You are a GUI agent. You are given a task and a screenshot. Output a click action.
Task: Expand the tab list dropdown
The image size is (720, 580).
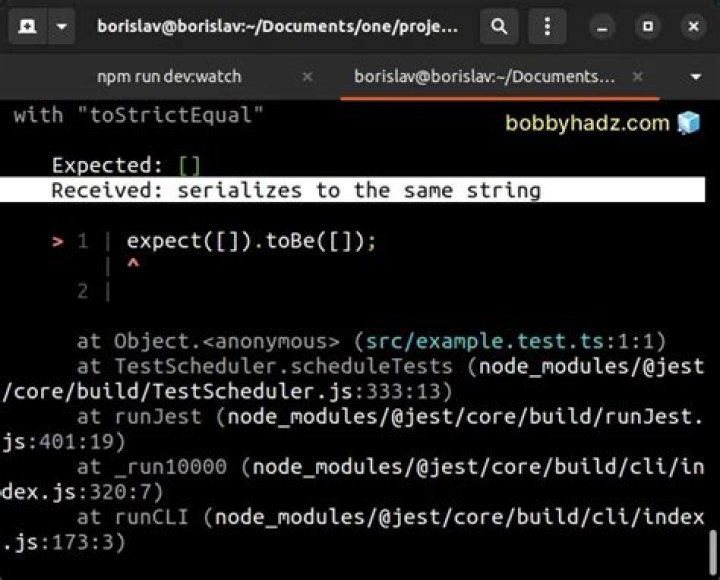(696, 77)
